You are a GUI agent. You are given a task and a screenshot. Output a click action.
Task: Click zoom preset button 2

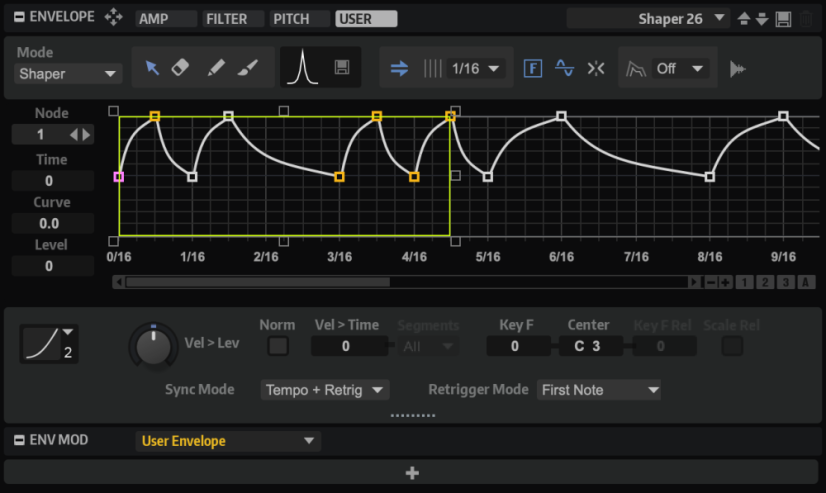click(765, 283)
